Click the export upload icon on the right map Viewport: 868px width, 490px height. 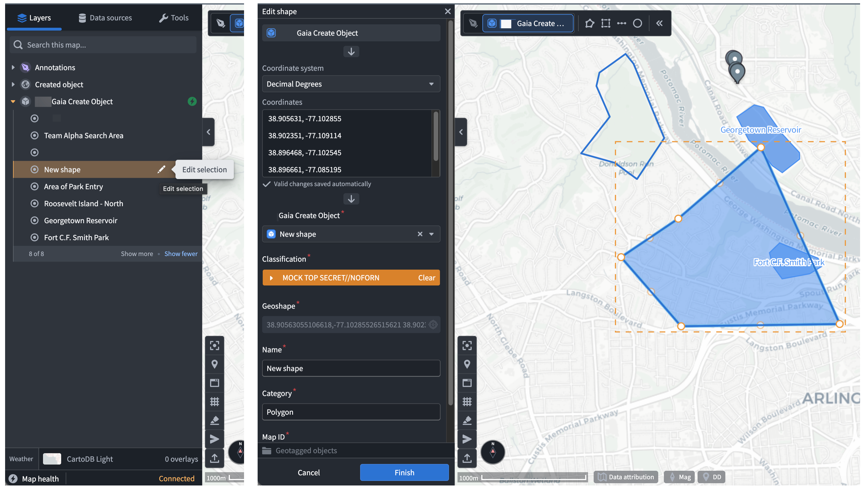tap(467, 458)
